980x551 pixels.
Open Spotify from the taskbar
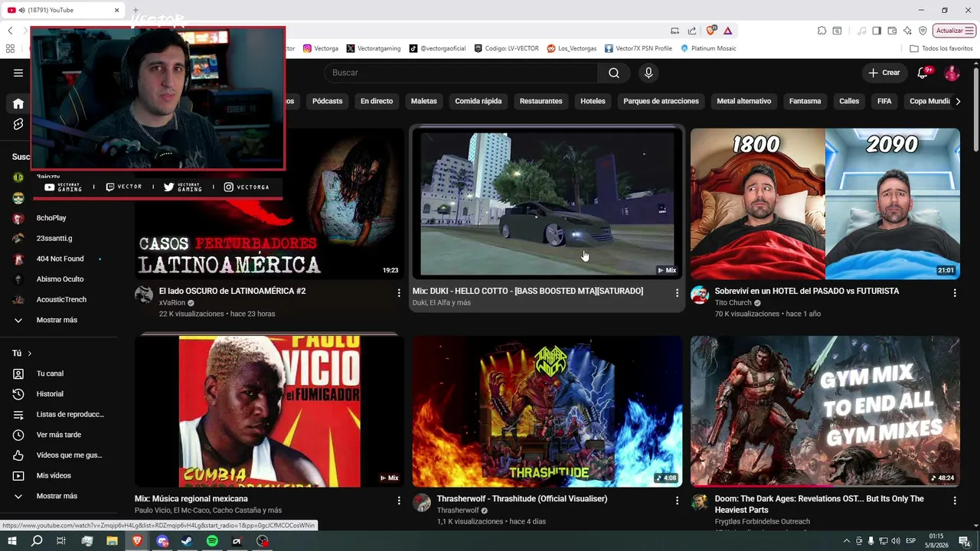click(212, 541)
